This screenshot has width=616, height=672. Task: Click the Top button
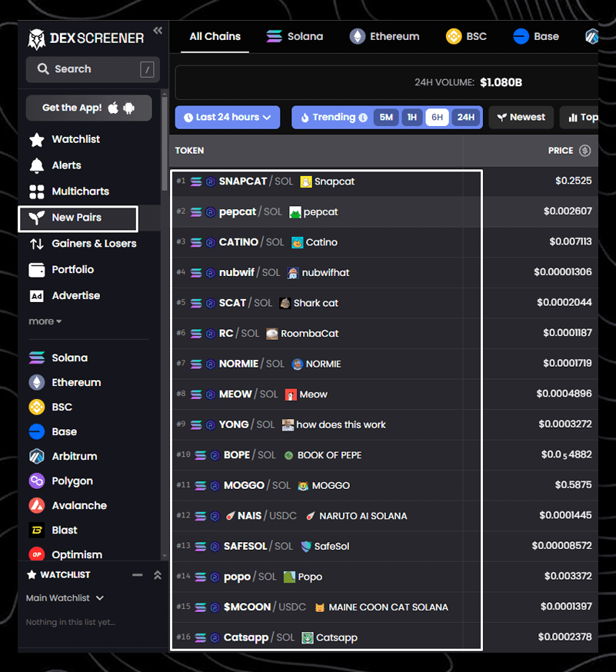(580, 118)
